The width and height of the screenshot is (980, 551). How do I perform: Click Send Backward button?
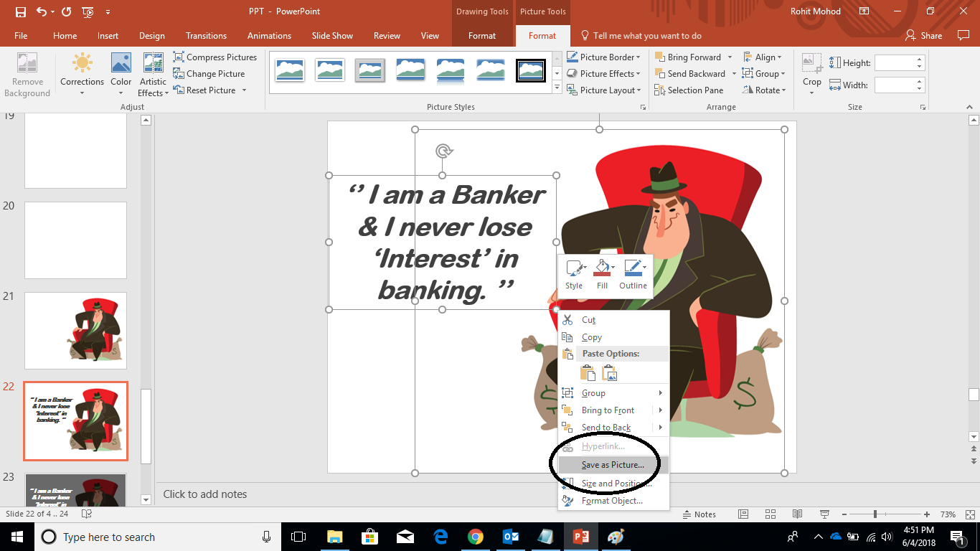click(690, 74)
